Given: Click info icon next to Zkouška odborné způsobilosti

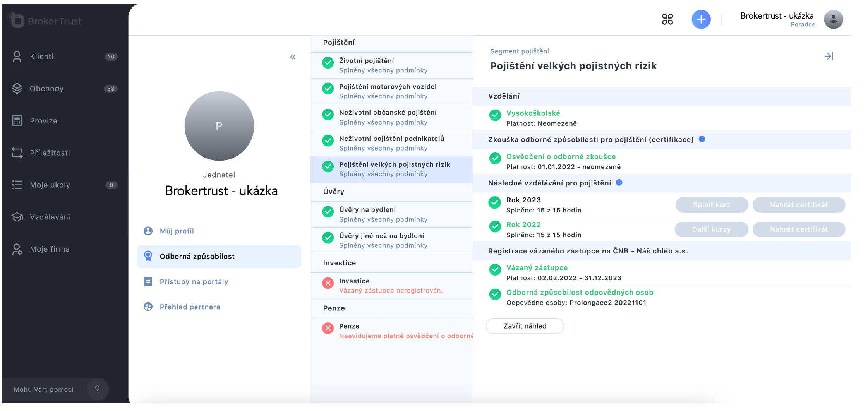Looking at the screenshot, I should [x=702, y=139].
